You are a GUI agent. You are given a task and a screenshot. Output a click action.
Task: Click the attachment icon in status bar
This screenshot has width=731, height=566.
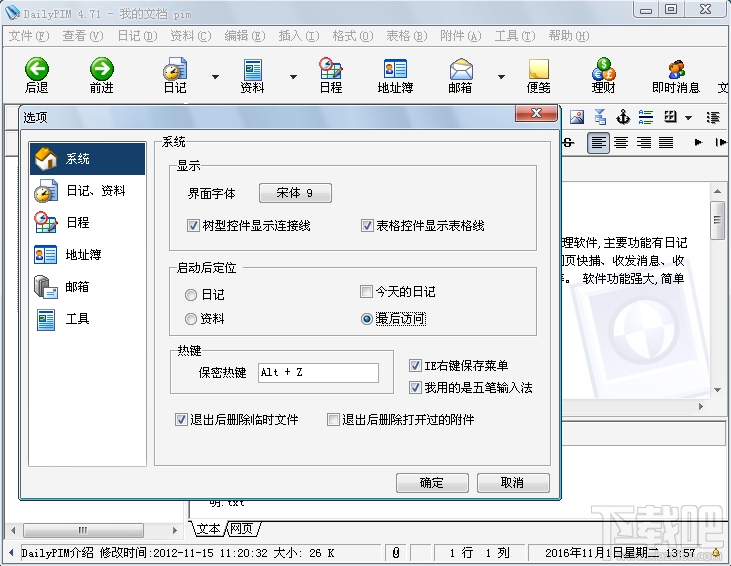coord(396,553)
